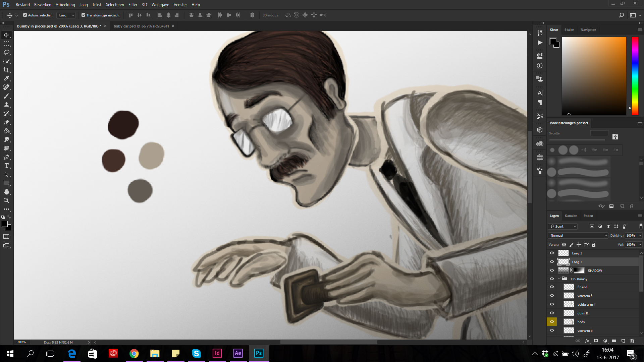The width and height of the screenshot is (644, 362).
Task: Open the Filter menu
Action: tap(133, 5)
